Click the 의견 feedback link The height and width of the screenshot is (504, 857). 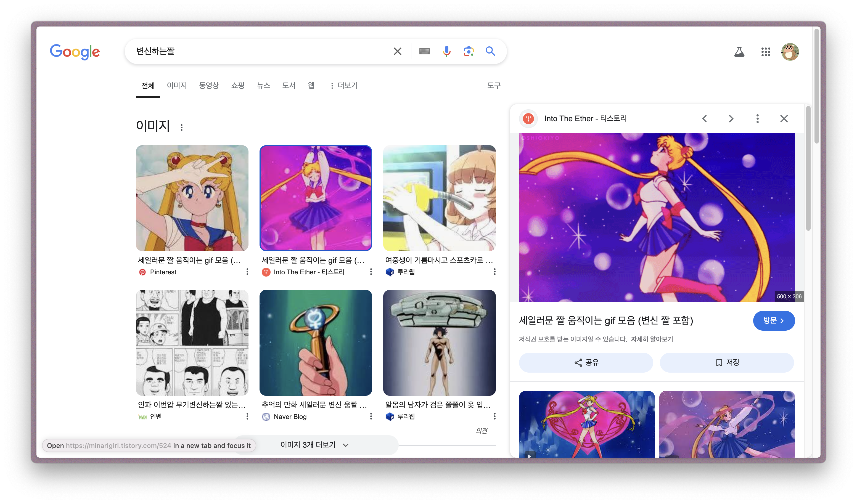click(482, 431)
